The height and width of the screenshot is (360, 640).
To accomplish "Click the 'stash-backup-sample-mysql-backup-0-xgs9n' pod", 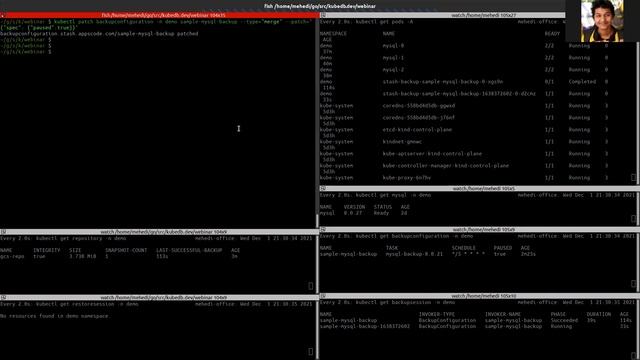I will pyautogui.click(x=442, y=82).
